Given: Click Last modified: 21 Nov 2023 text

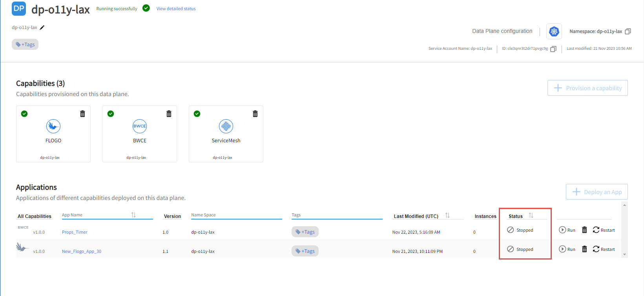Looking at the screenshot, I should 599,49.
